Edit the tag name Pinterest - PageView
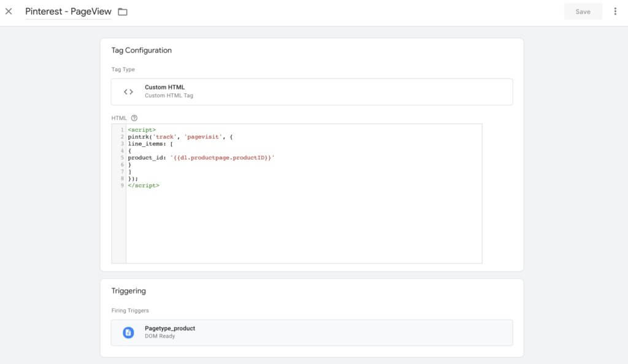The width and height of the screenshot is (628, 364). 68,12
